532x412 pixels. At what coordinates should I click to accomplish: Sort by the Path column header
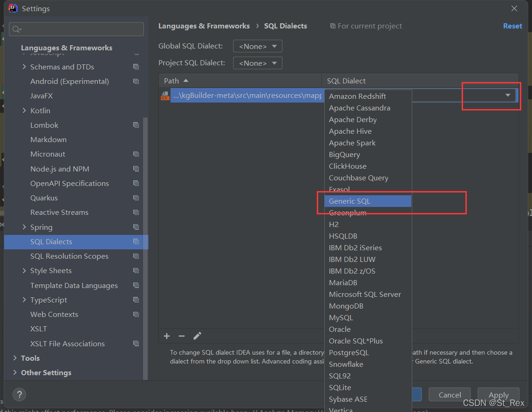[x=240, y=81]
